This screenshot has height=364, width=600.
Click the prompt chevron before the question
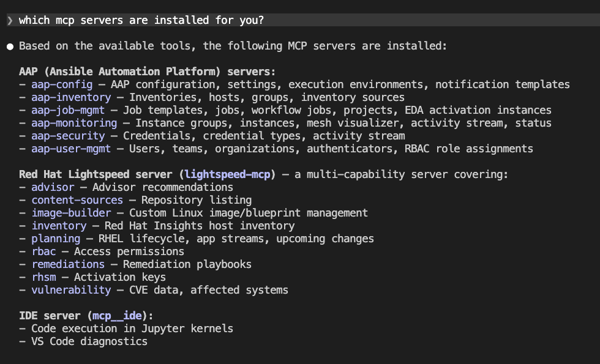(x=10, y=20)
